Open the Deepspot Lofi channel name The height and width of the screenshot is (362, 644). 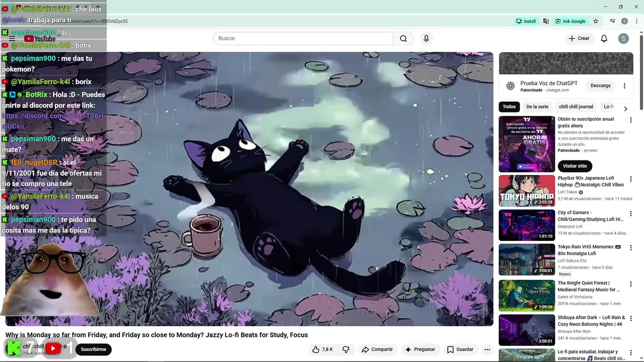click(x=570, y=226)
